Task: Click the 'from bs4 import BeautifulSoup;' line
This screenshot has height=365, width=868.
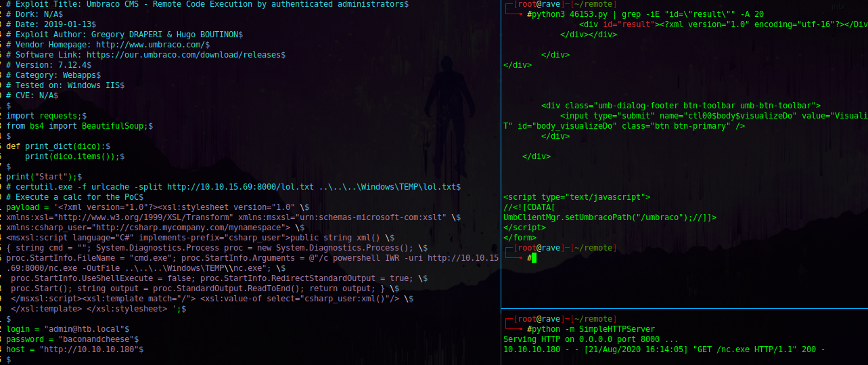Action: (80, 126)
